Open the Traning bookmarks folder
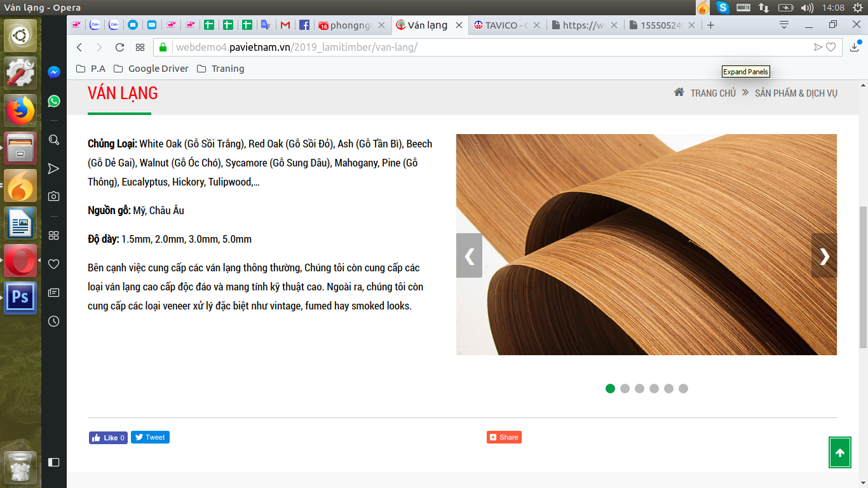Viewport: 868px width, 488px height. [220, 69]
